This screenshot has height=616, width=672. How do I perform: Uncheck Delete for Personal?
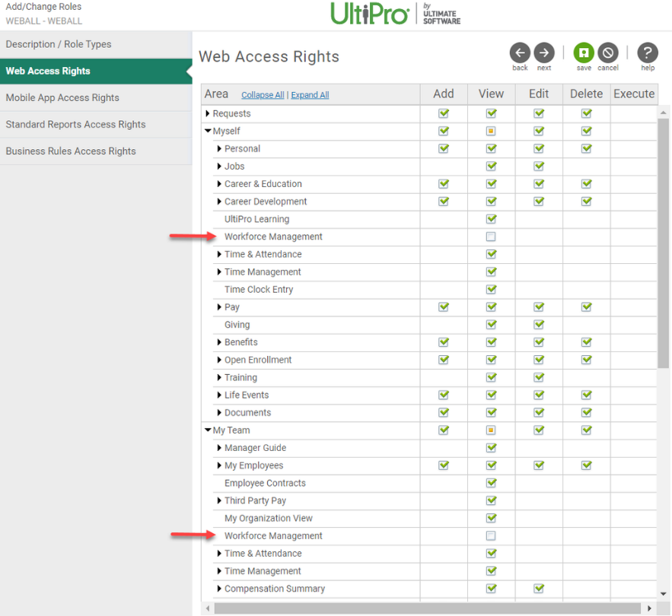click(586, 148)
